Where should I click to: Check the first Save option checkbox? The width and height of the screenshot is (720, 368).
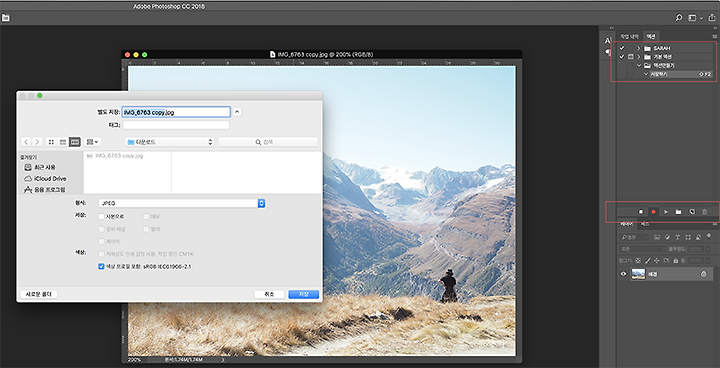[101, 216]
